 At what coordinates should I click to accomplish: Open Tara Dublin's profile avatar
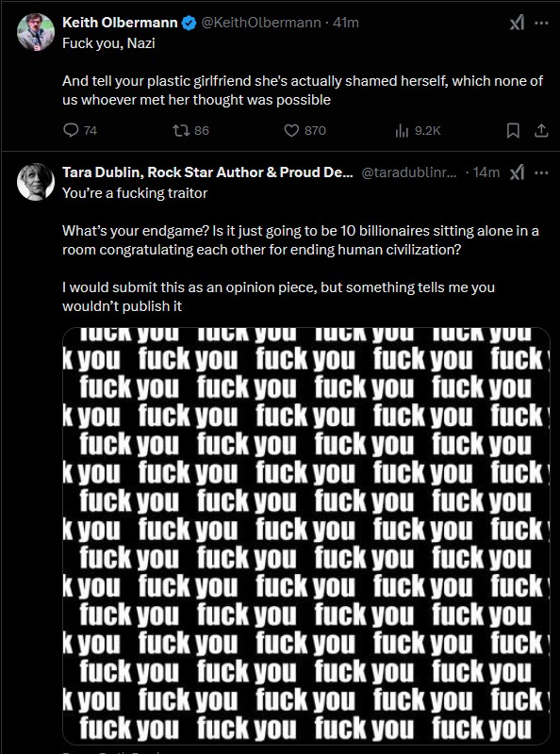click(x=36, y=182)
